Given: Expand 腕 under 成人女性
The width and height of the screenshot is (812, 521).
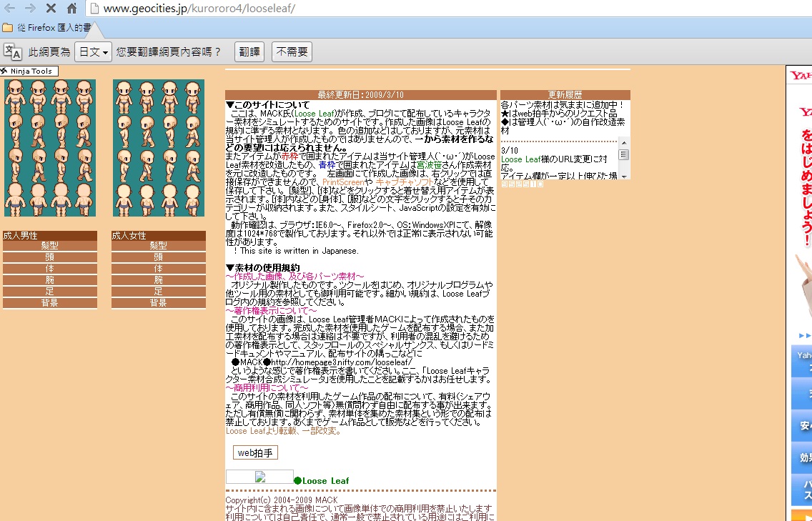Looking at the screenshot, I should (159, 279).
